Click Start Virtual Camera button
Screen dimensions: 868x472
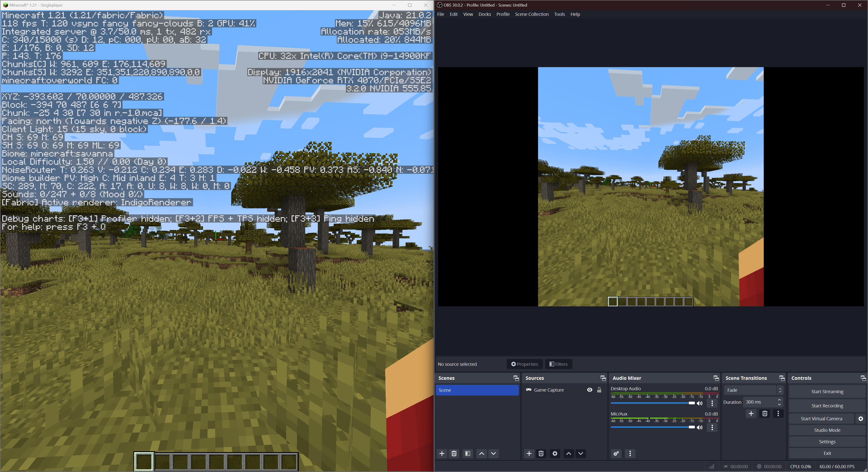821,418
